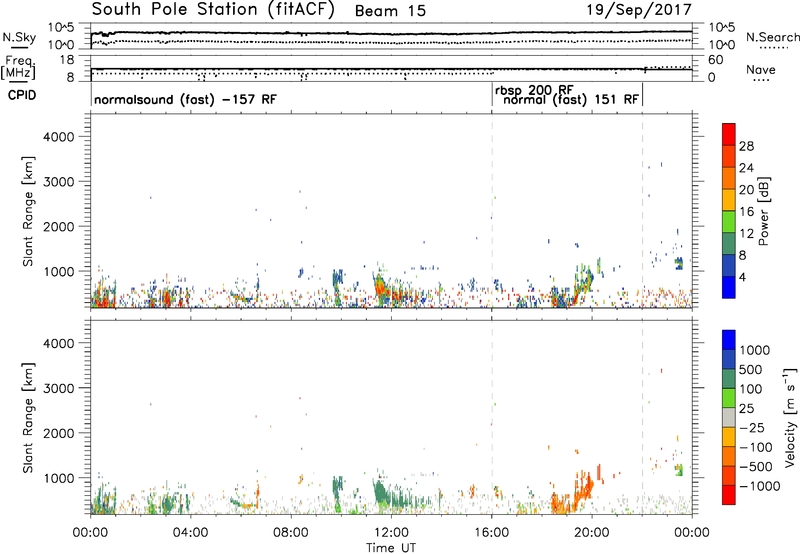The height and width of the screenshot is (554, 800).
Task: Select "normalsound (fast) -157 RF" mode text
Action: pyautogui.click(x=185, y=99)
